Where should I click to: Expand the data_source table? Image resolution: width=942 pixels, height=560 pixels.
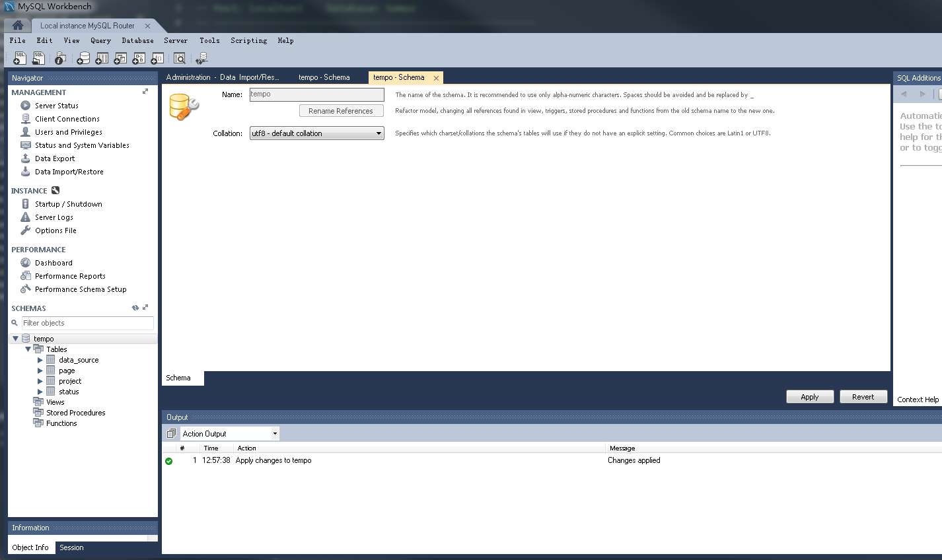pyautogui.click(x=40, y=360)
